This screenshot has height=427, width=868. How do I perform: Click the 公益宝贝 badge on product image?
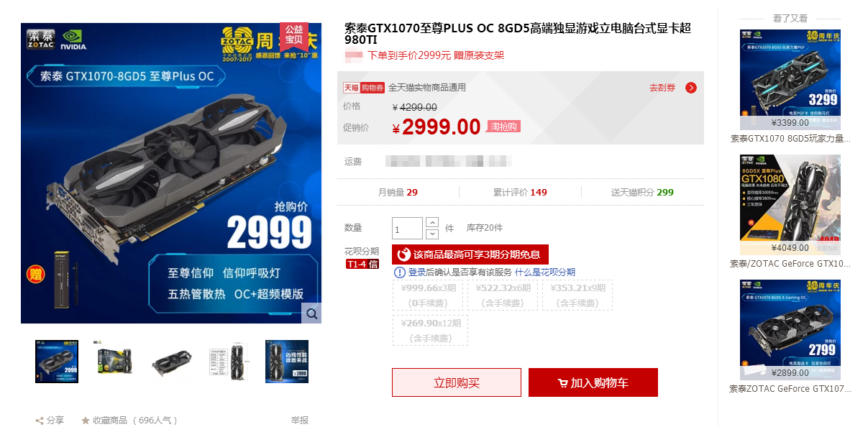pos(294,35)
